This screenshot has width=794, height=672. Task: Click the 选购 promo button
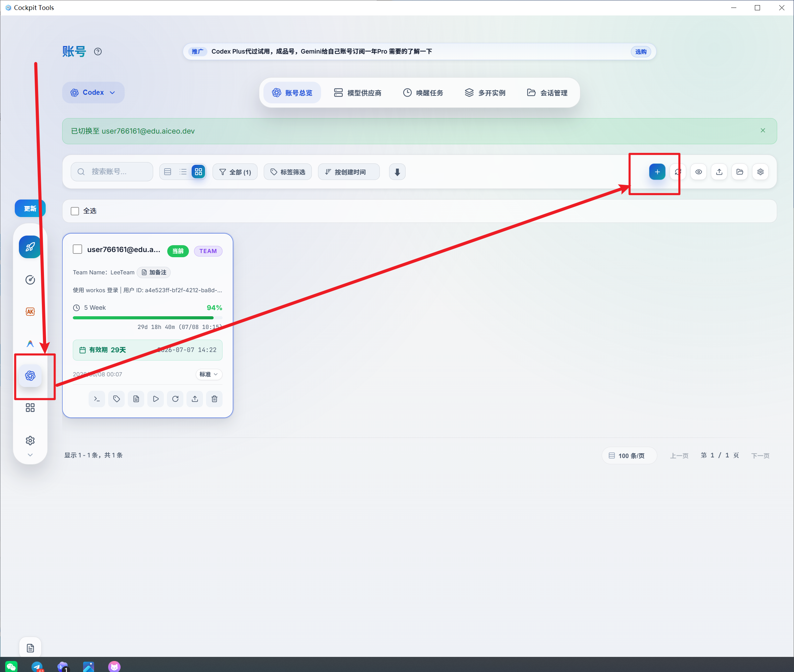(x=640, y=52)
